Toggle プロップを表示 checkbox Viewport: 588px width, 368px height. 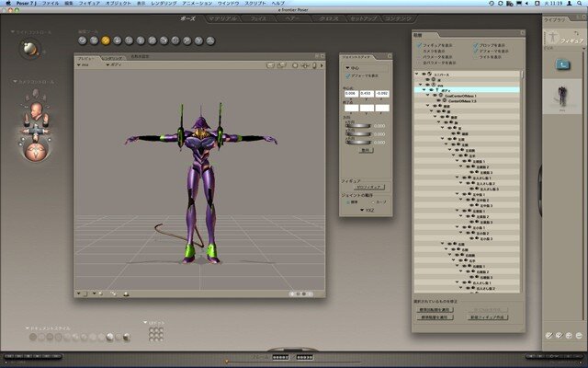coord(476,45)
